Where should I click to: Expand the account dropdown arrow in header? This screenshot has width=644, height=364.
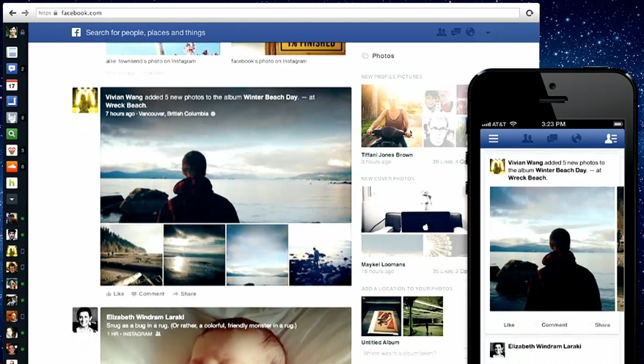488,33
